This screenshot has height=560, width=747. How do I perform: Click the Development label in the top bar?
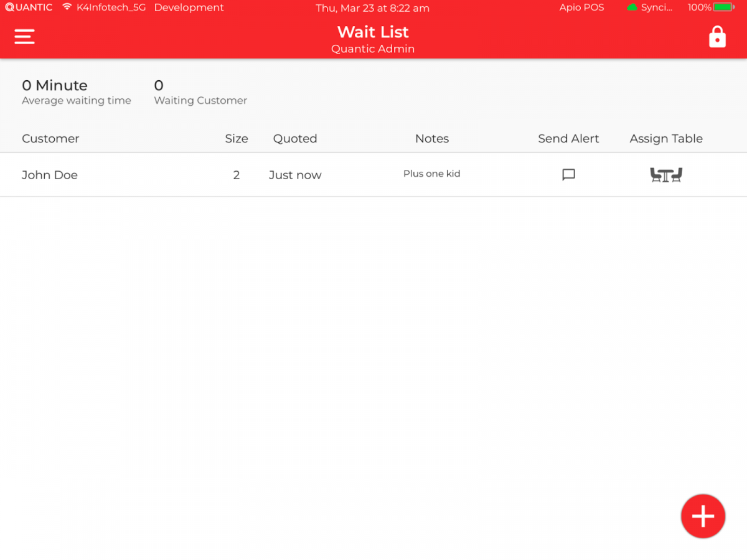pyautogui.click(x=189, y=7)
